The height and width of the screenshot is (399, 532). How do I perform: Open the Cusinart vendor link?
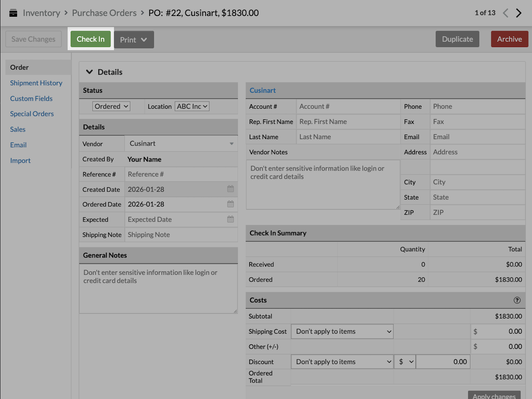pos(263,90)
